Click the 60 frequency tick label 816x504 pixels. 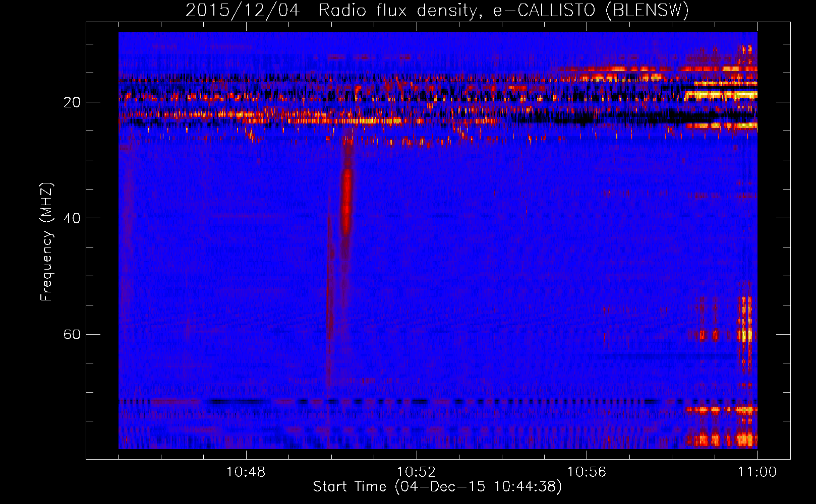point(72,334)
